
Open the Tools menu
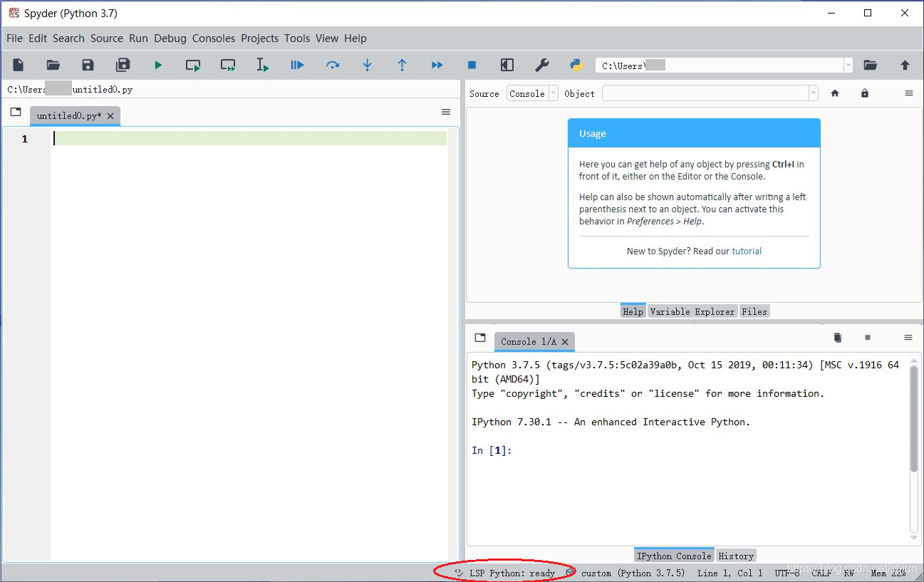click(297, 38)
